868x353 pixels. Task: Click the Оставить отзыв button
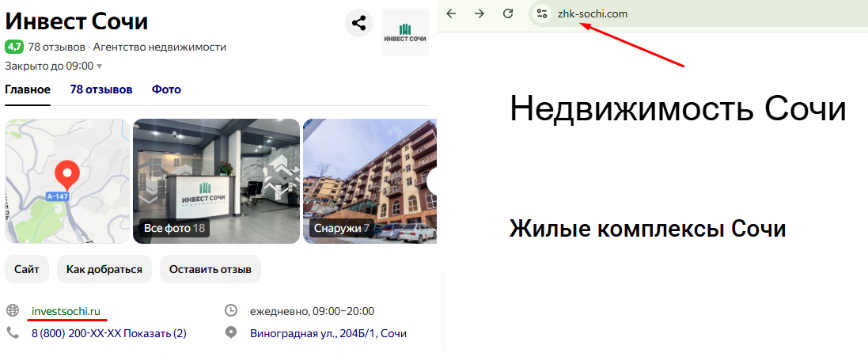coord(210,270)
